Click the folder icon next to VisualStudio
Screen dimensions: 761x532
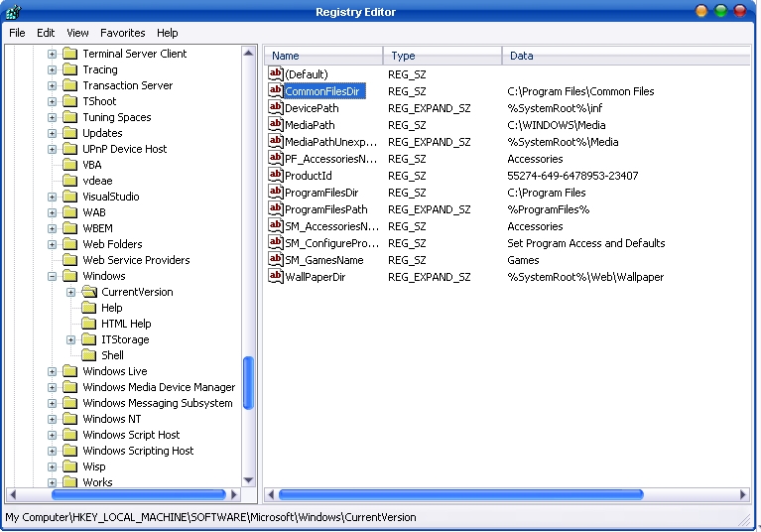click(69, 197)
